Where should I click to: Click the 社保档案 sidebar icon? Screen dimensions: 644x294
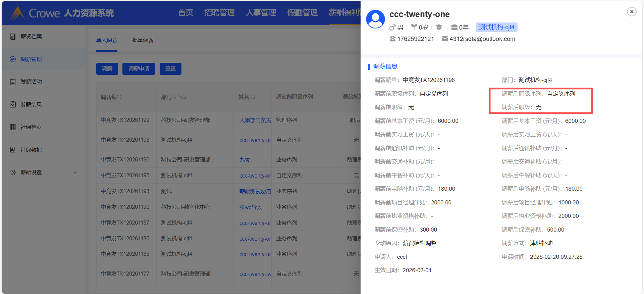(13, 127)
